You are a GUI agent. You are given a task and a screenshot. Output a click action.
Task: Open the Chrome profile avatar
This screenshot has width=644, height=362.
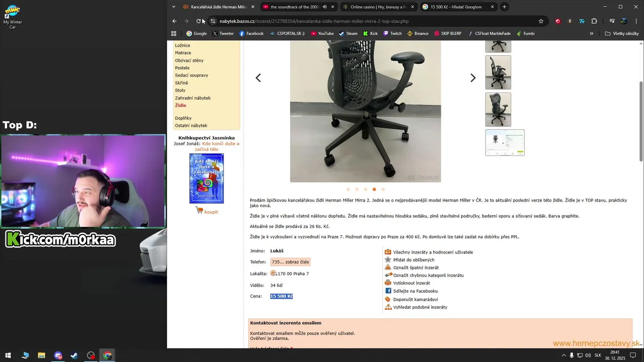pyautogui.click(x=624, y=21)
